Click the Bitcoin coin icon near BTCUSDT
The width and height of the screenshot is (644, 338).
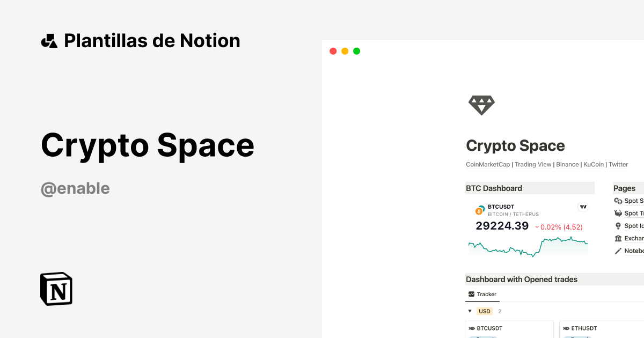click(479, 210)
